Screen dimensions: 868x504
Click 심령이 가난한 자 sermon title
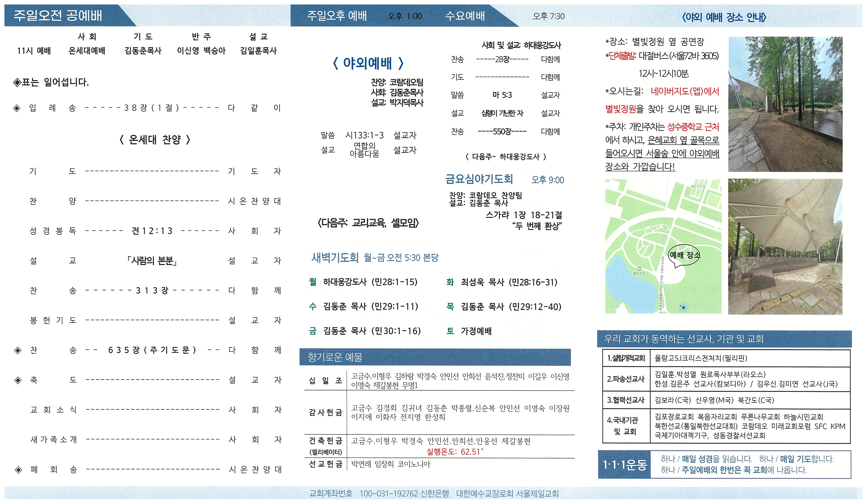[502, 113]
